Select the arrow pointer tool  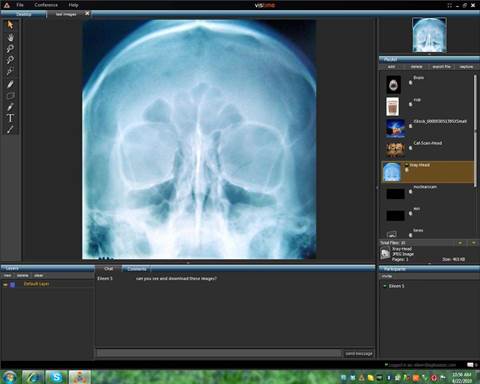(x=10, y=25)
